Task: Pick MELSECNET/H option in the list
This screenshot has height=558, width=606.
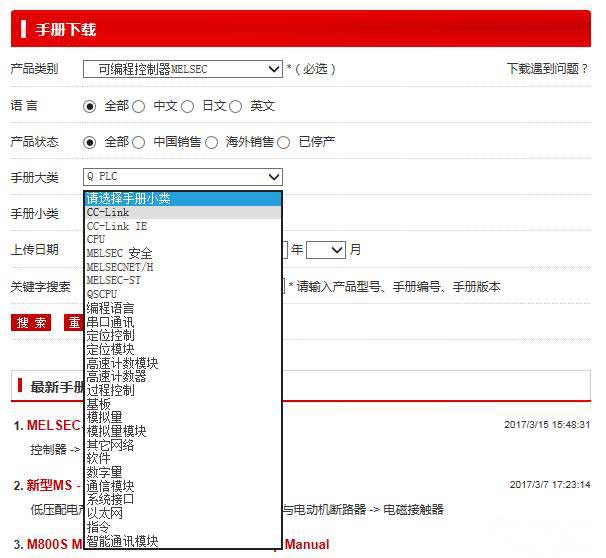Action: (120, 267)
